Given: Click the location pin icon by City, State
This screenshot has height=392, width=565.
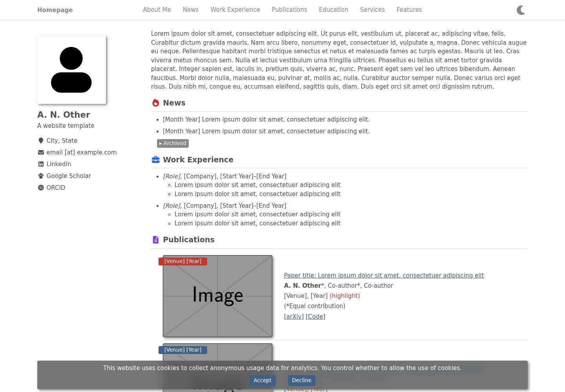Looking at the screenshot, I should [41, 141].
